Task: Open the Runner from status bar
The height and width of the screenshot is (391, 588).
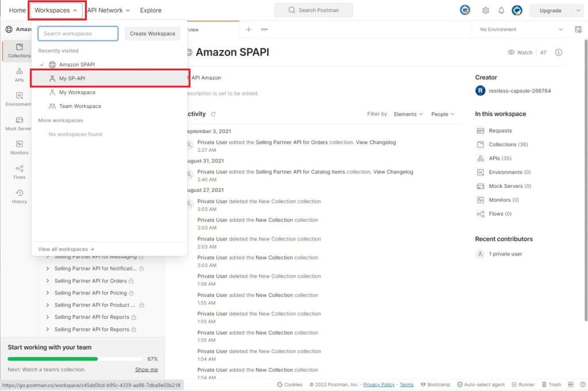Action: 523,385
